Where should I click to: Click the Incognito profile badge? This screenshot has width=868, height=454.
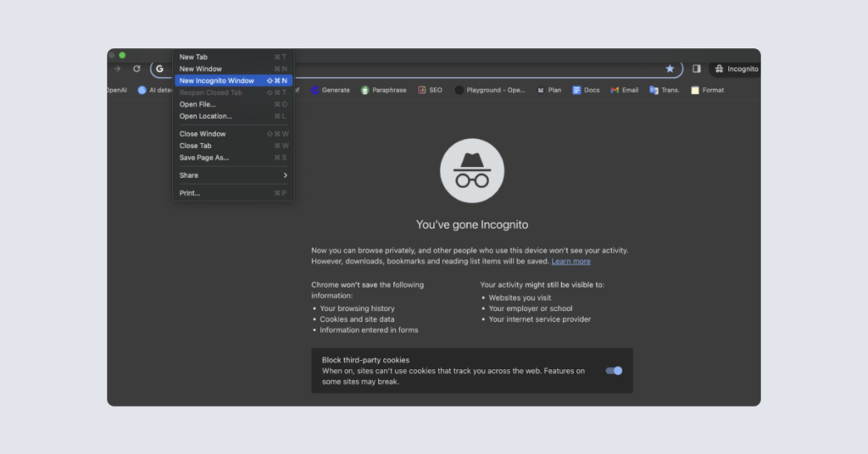coord(737,69)
